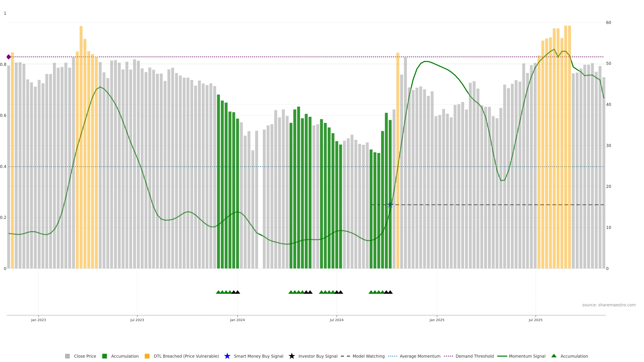The height and width of the screenshot is (362, 644).
Task: Click the Model Watching dashed line legend icon
Action: pyautogui.click(x=345, y=356)
